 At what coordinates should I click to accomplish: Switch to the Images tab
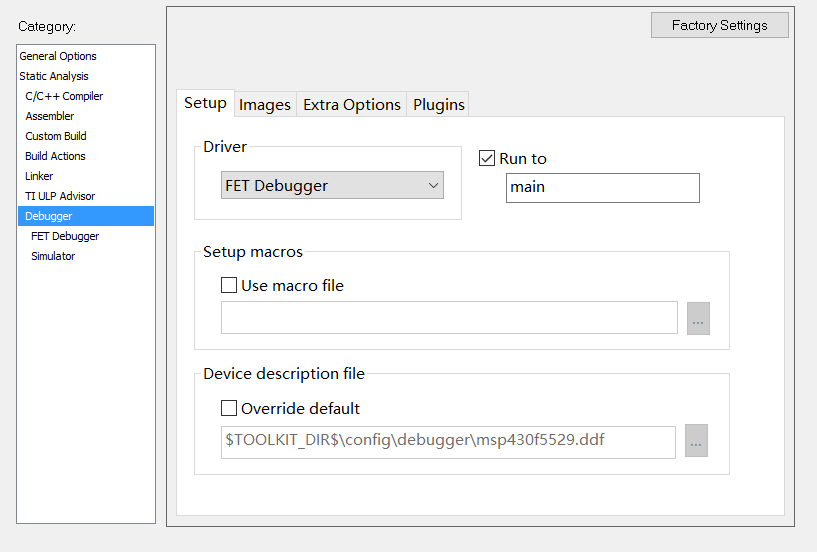[x=265, y=105]
